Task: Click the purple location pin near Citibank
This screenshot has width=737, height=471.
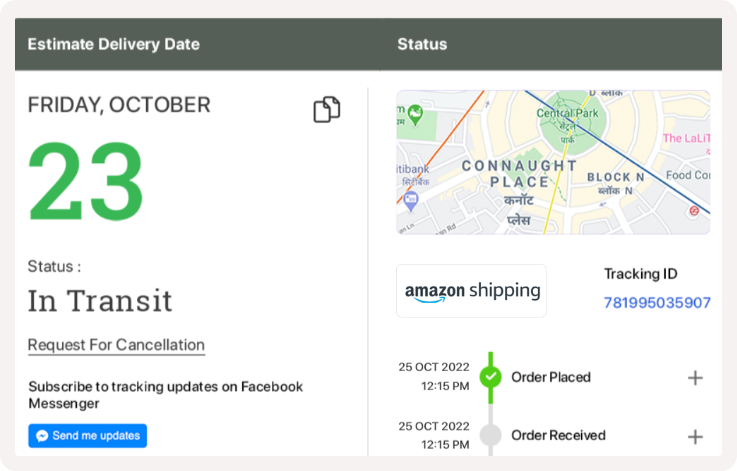Action: (411, 202)
